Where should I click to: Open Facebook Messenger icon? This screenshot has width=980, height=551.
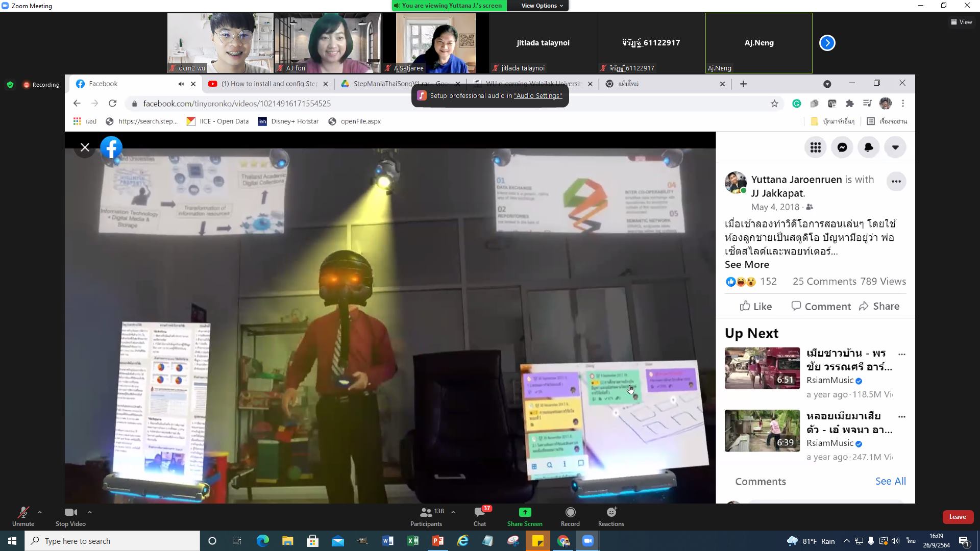pos(842,147)
